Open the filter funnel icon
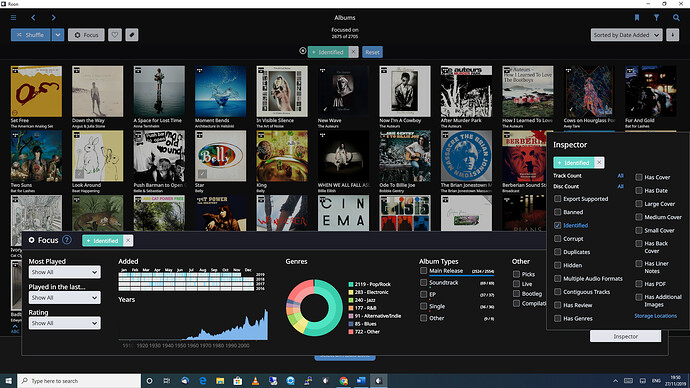This screenshot has width=690, height=388. click(x=657, y=18)
